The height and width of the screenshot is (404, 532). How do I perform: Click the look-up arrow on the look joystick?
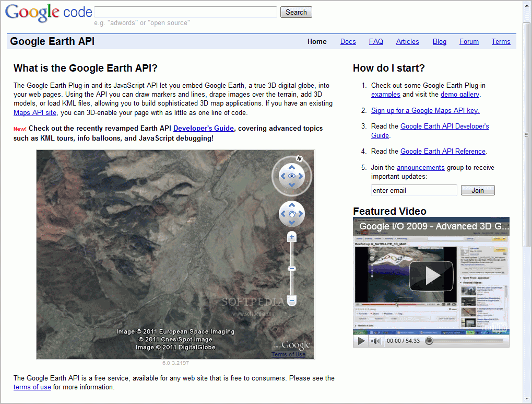(292, 167)
